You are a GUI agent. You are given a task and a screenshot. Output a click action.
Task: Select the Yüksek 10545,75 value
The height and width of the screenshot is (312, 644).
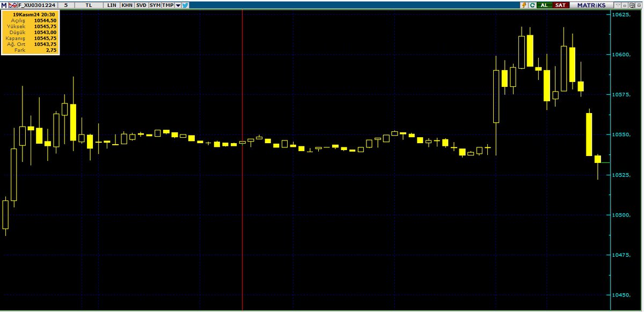click(45, 27)
